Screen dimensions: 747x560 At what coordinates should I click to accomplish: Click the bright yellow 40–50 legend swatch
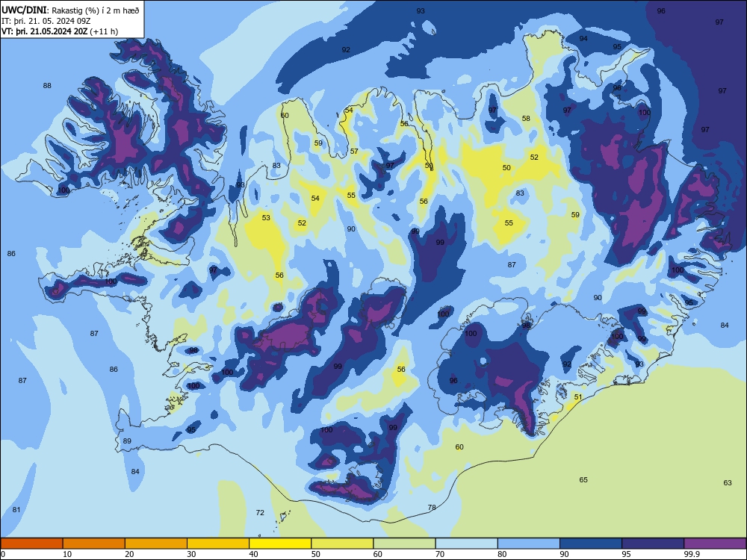click(280, 544)
